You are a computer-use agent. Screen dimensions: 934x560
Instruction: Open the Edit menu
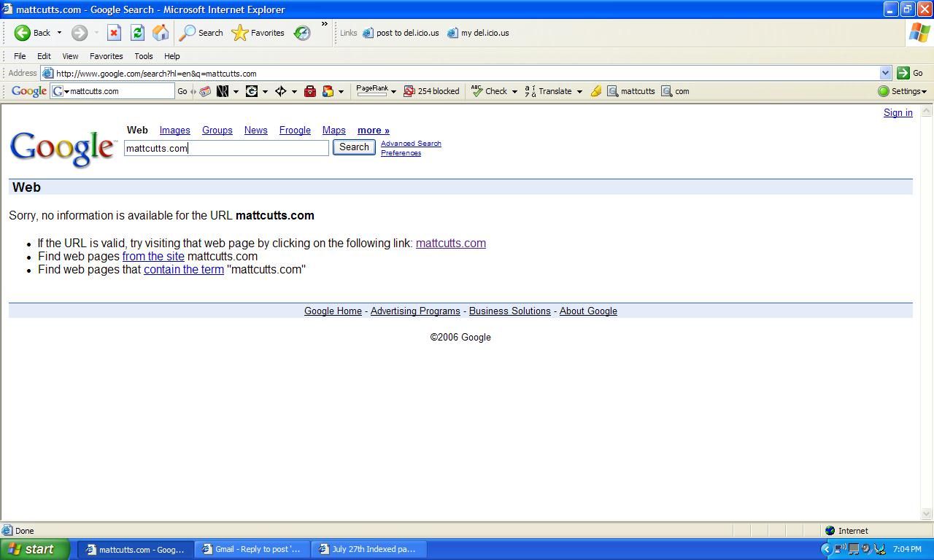tap(44, 56)
